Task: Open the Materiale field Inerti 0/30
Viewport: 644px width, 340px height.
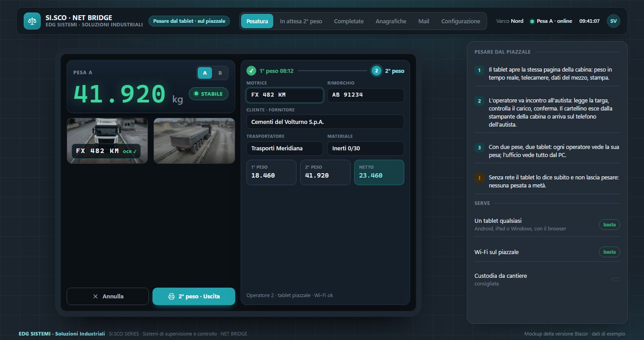Action: (366, 149)
